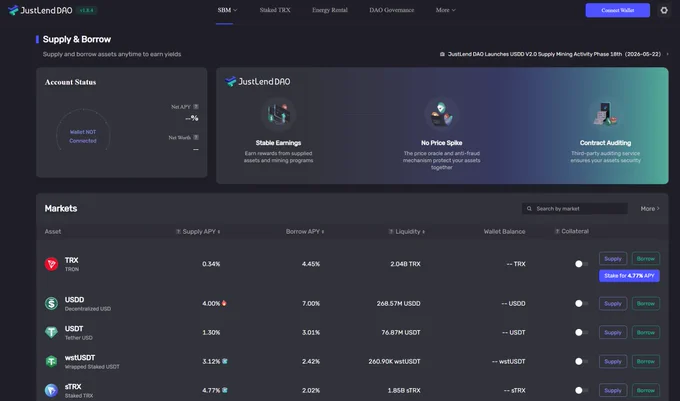Open the Staked TRX tab

[275, 10]
